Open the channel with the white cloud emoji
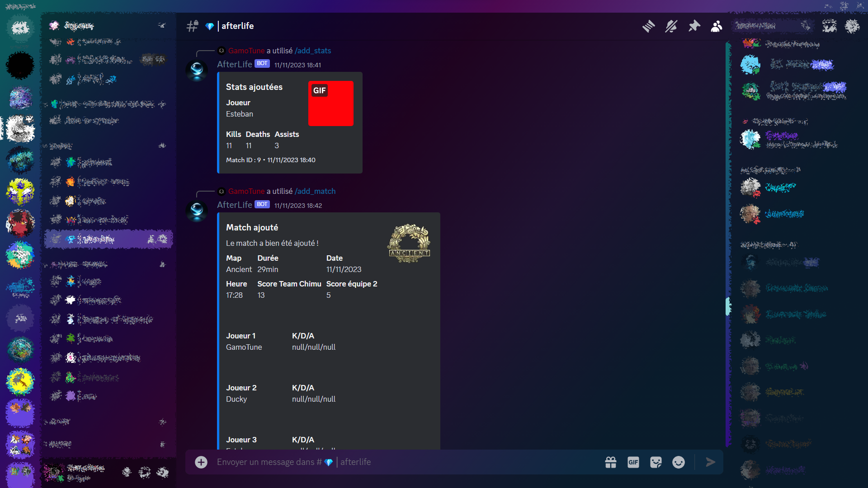The height and width of the screenshot is (488, 868). [x=108, y=300]
